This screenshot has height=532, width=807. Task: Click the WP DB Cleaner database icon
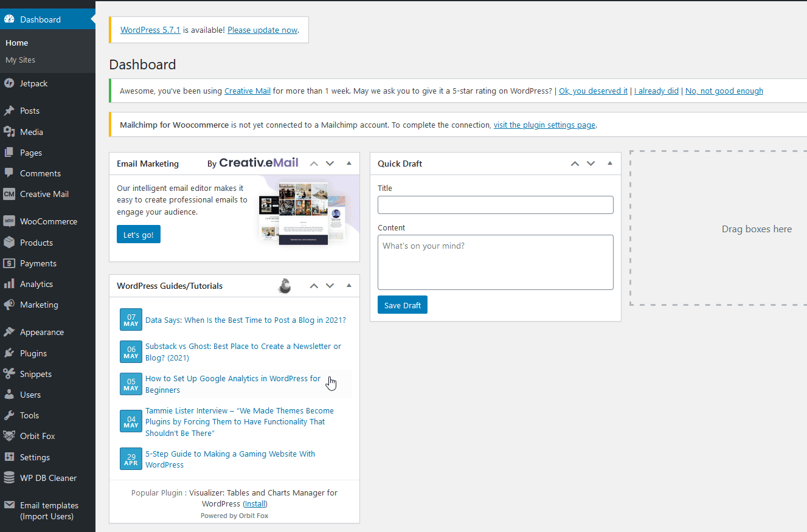pos(9,478)
